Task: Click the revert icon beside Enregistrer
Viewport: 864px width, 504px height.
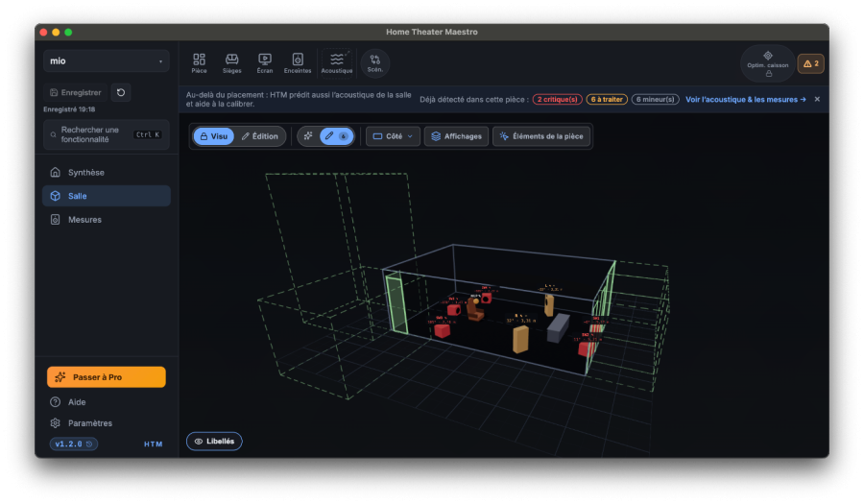Action: coord(121,92)
